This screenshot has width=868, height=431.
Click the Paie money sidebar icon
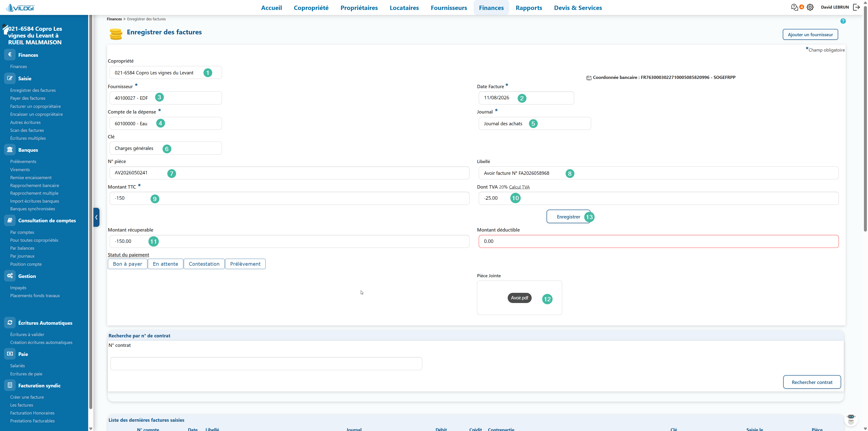[x=10, y=354]
